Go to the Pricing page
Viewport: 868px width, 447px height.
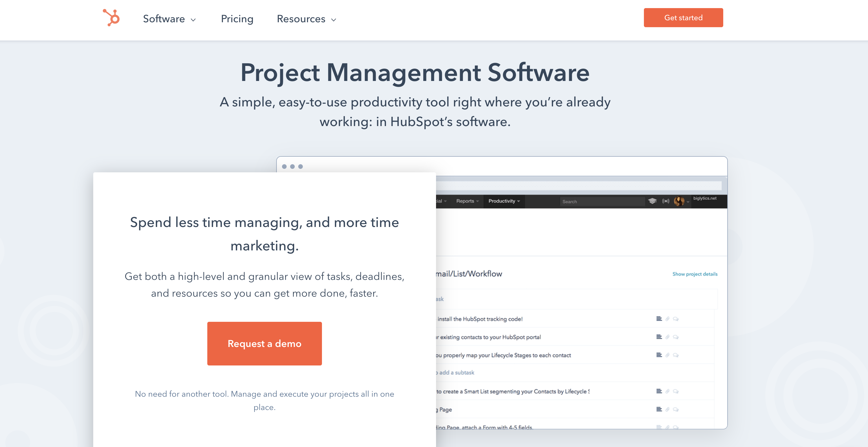pos(237,19)
